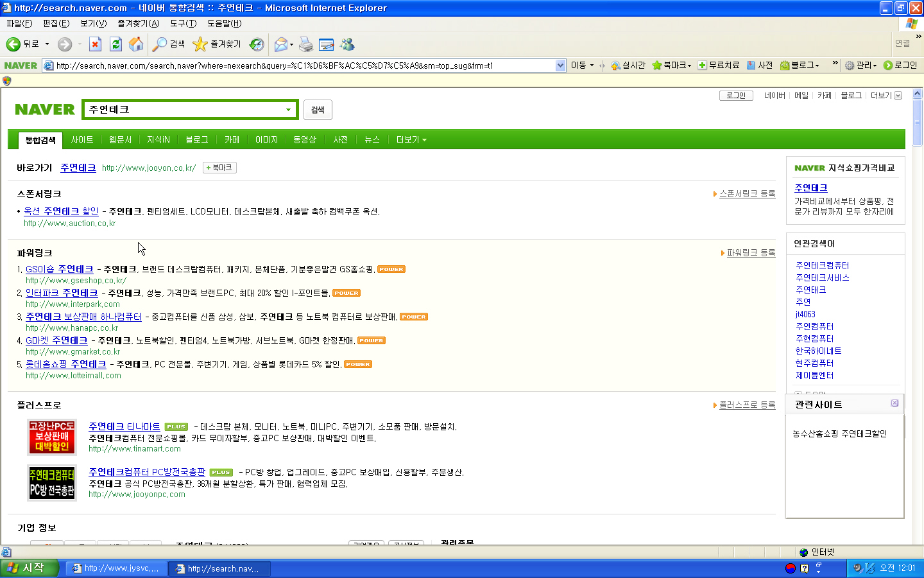Print the page with the printer icon
This screenshot has height=578, width=924.
(x=306, y=44)
